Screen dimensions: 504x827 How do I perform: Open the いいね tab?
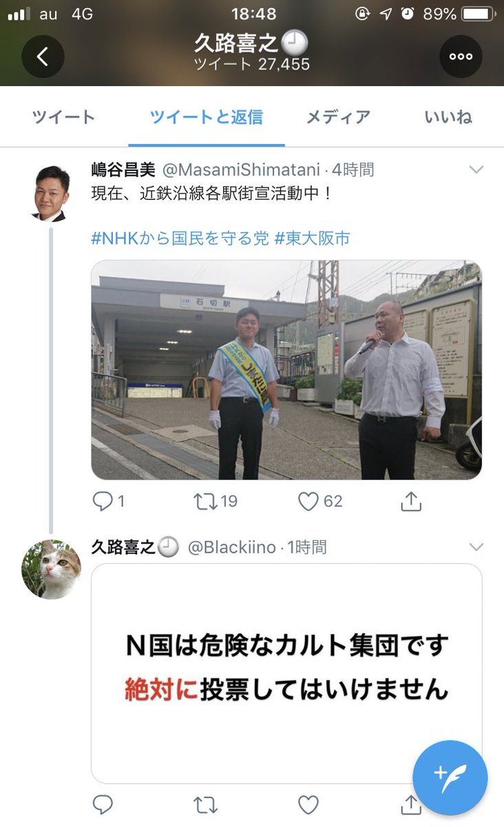pyautogui.click(x=448, y=117)
